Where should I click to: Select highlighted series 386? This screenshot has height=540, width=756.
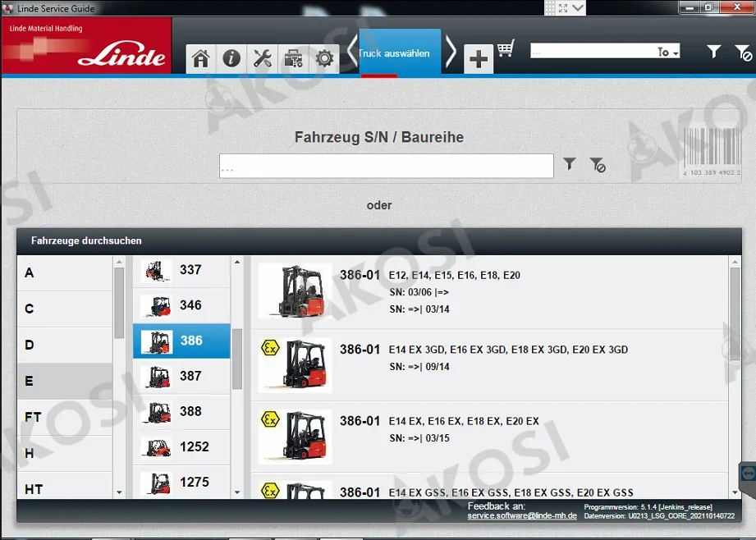pos(181,341)
